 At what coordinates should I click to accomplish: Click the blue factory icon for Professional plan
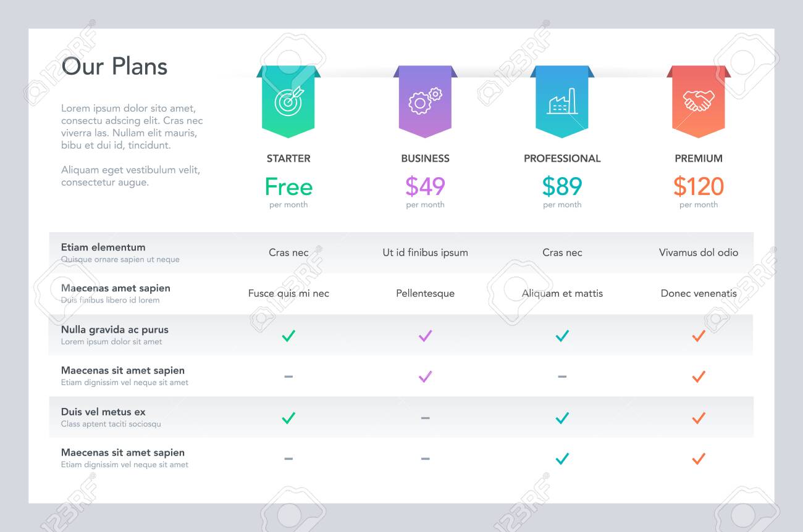click(561, 101)
